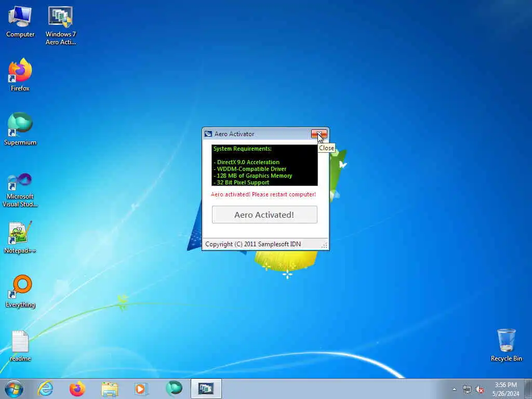Screen dimensions: 532x399
Task: Click the red 'Aero activated! Please restart computer!' message
Action: [x=263, y=194]
